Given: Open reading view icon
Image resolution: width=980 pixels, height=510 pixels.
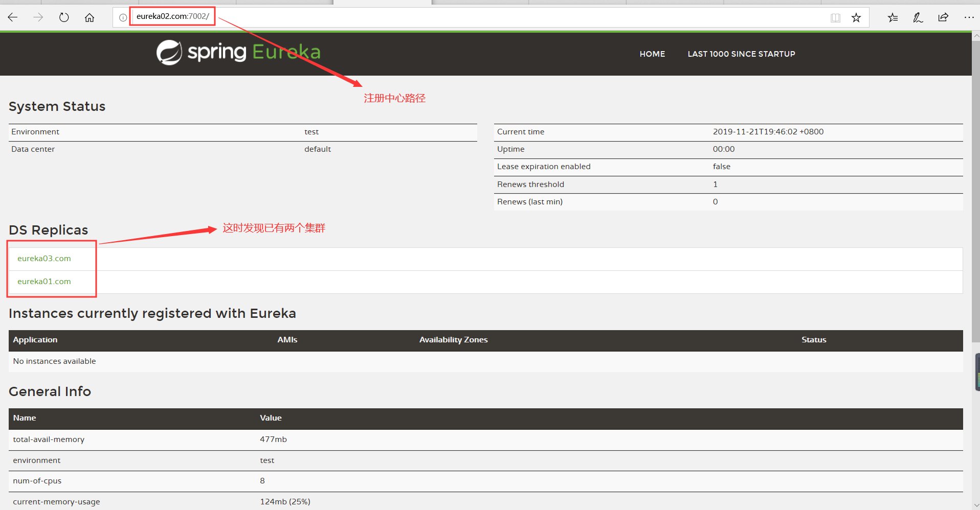Looking at the screenshot, I should click(x=835, y=18).
